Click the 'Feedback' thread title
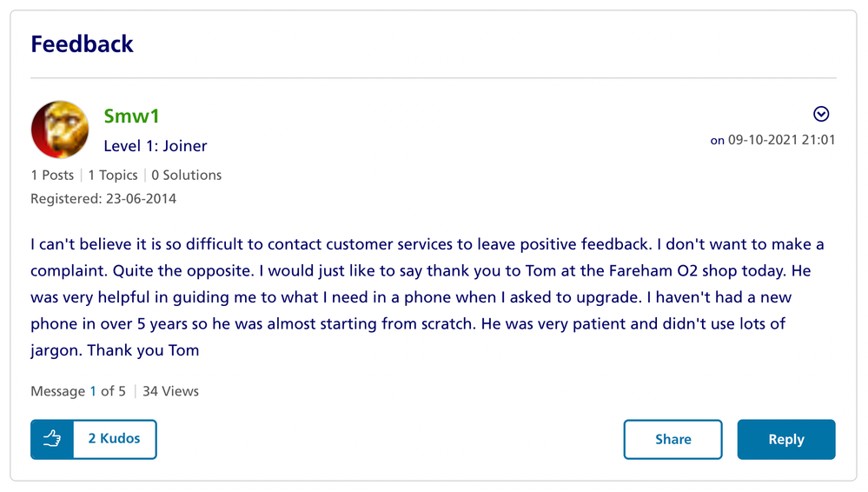 [x=83, y=43]
